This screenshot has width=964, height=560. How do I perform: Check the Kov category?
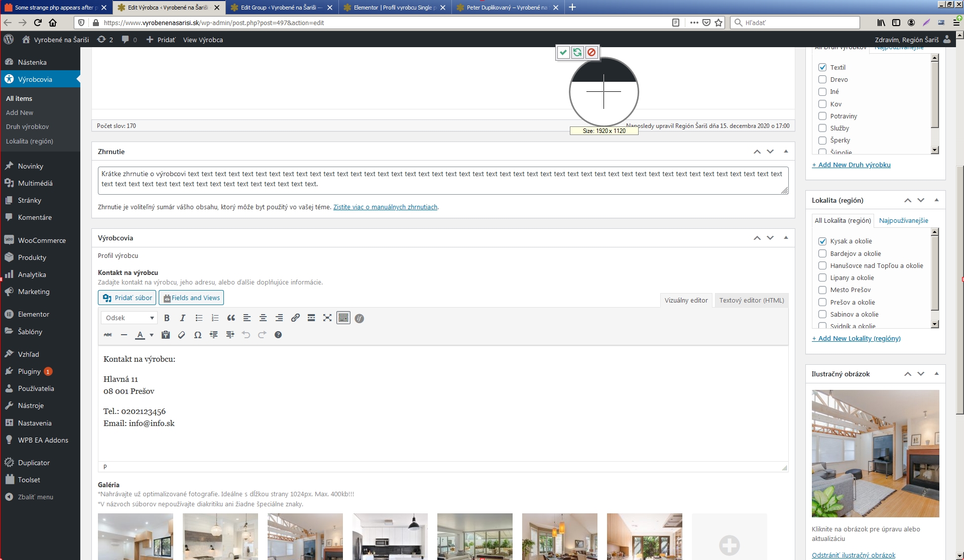(x=822, y=104)
